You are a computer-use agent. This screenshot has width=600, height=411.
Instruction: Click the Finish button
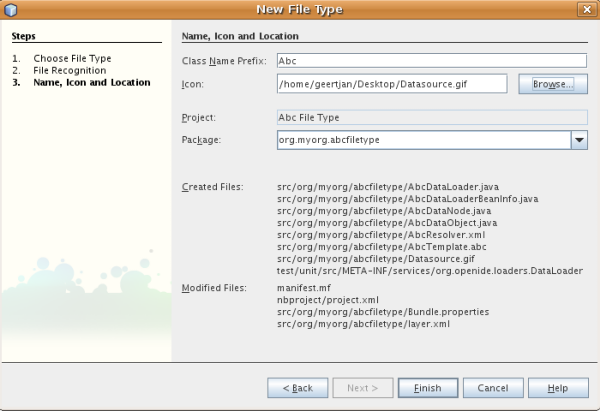(427, 387)
